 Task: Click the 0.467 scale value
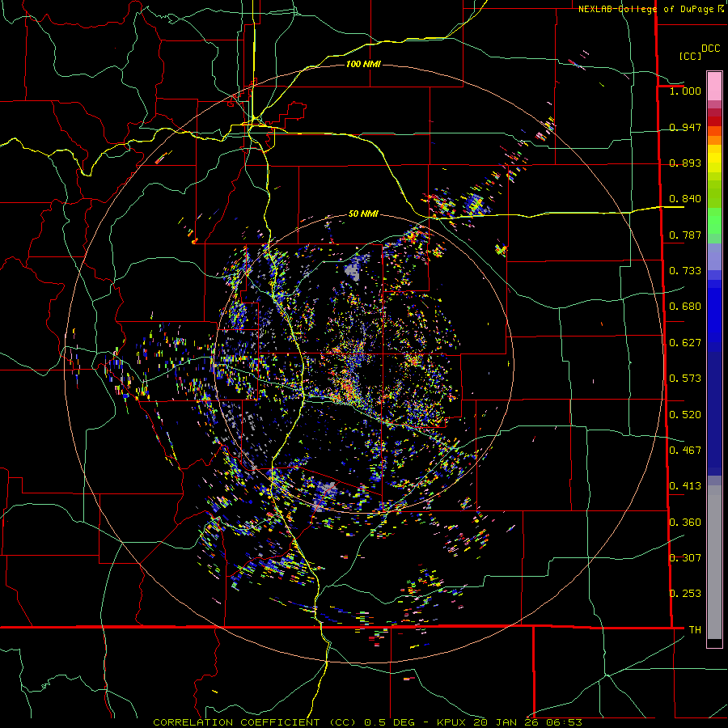click(685, 451)
